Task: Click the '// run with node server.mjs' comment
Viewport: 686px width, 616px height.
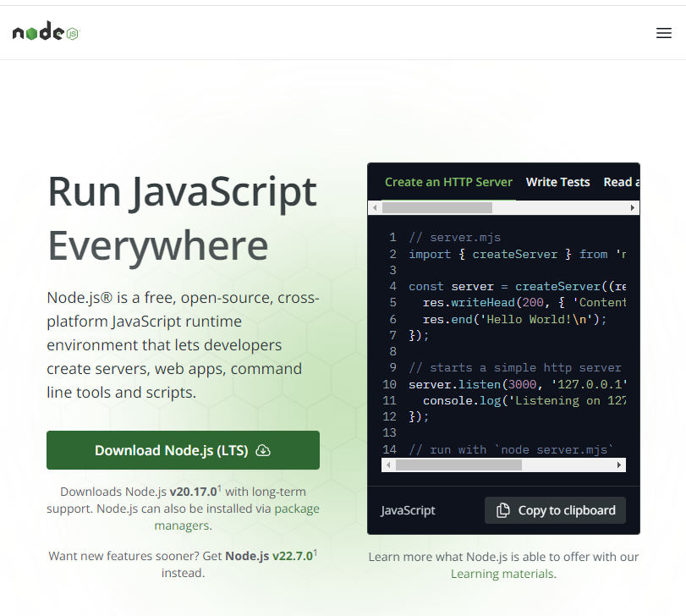Action: tap(511, 449)
